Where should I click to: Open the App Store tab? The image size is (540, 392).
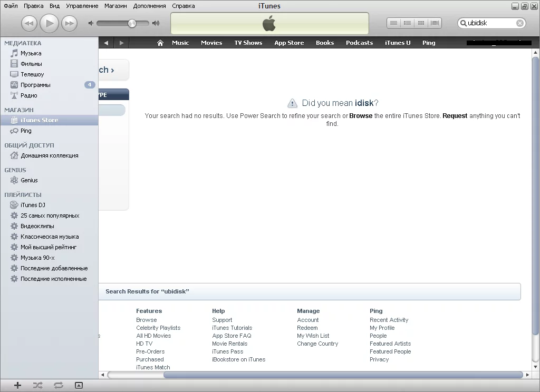click(x=289, y=43)
